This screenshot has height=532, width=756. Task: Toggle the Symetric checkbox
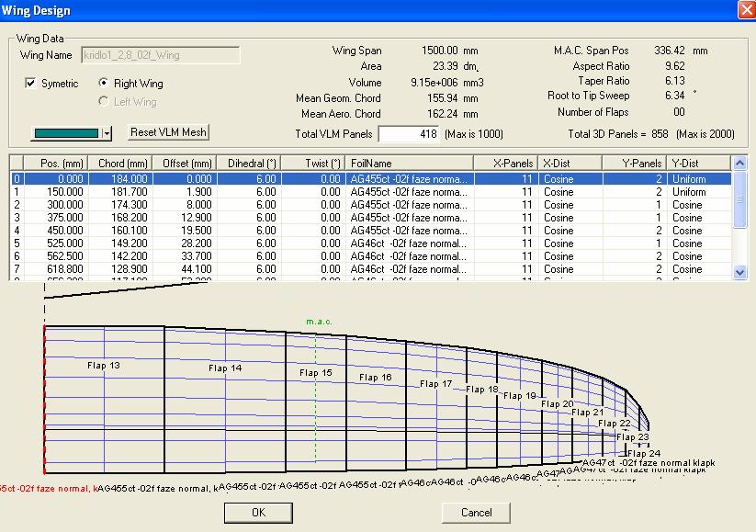(30, 83)
